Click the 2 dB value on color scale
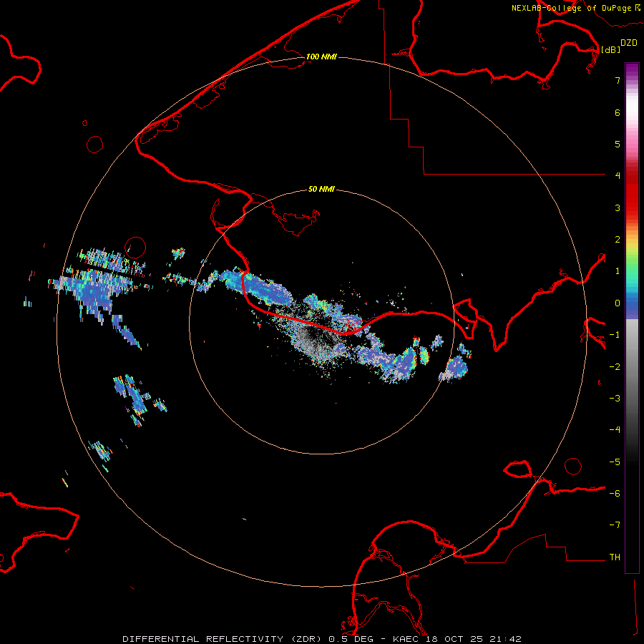The width and height of the screenshot is (644, 644). tap(618, 240)
